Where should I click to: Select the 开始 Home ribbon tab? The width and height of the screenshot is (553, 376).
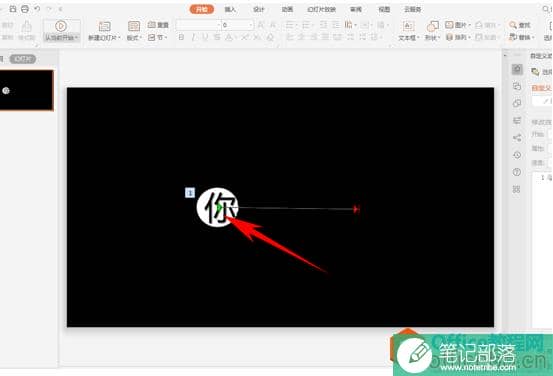(202, 9)
